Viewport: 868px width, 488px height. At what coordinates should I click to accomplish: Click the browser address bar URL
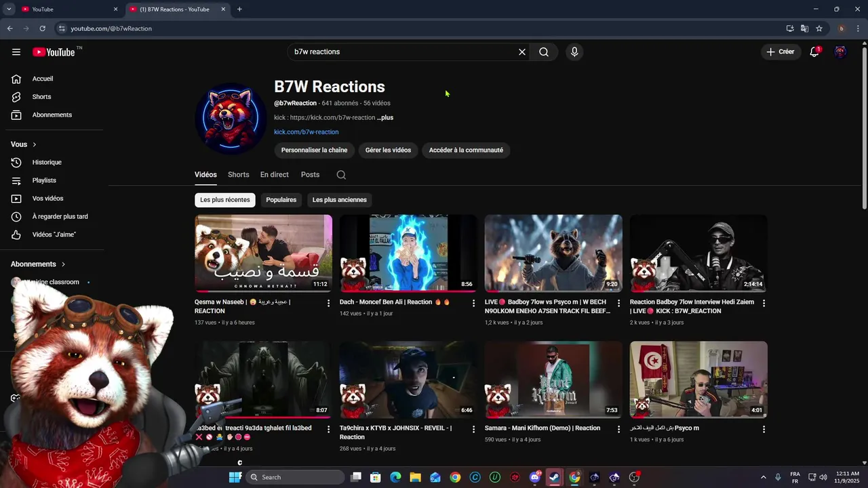pos(111,28)
